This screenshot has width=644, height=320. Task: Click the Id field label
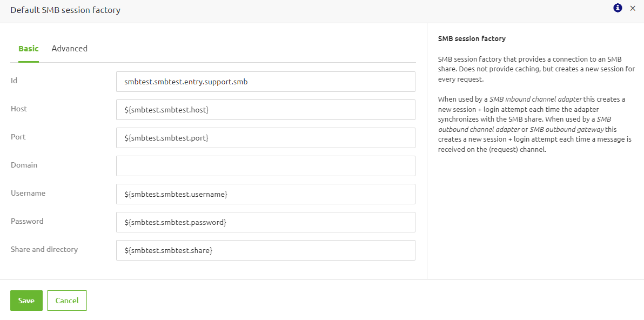click(14, 80)
